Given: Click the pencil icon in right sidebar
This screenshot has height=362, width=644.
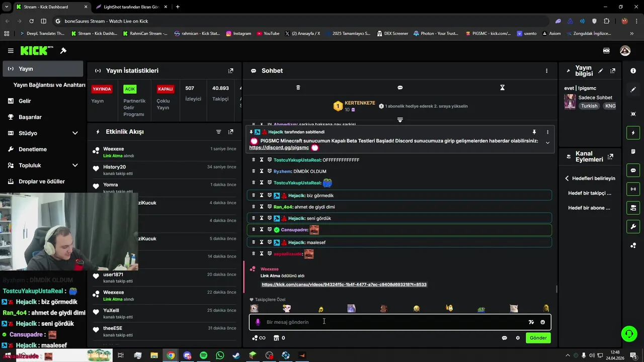Looking at the screenshot, I should pos(633,89).
